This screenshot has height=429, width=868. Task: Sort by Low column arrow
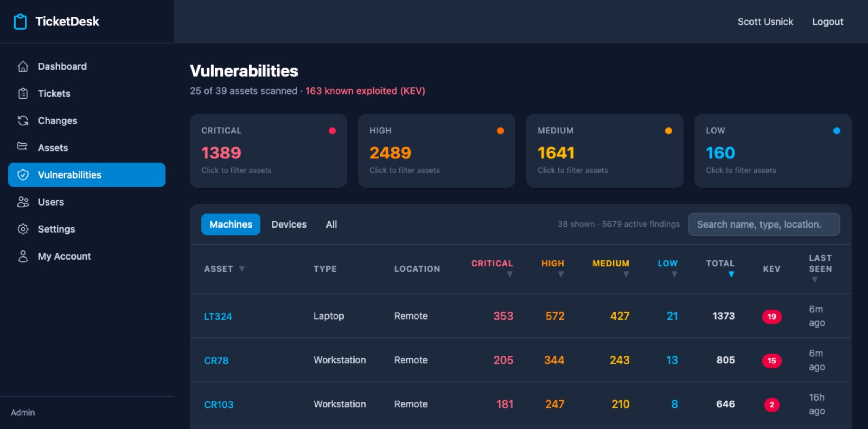pos(674,274)
